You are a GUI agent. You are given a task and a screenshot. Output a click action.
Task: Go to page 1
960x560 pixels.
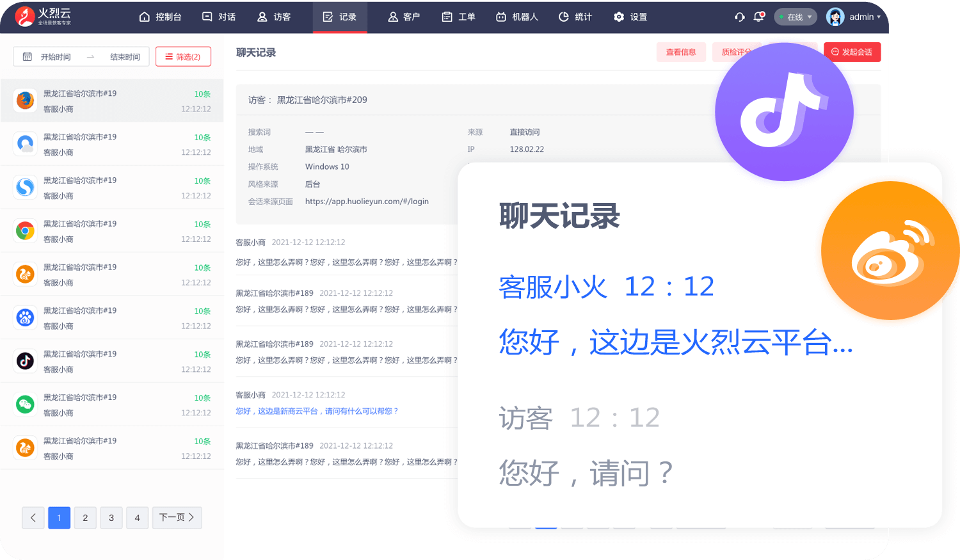[x=60, y=518]
